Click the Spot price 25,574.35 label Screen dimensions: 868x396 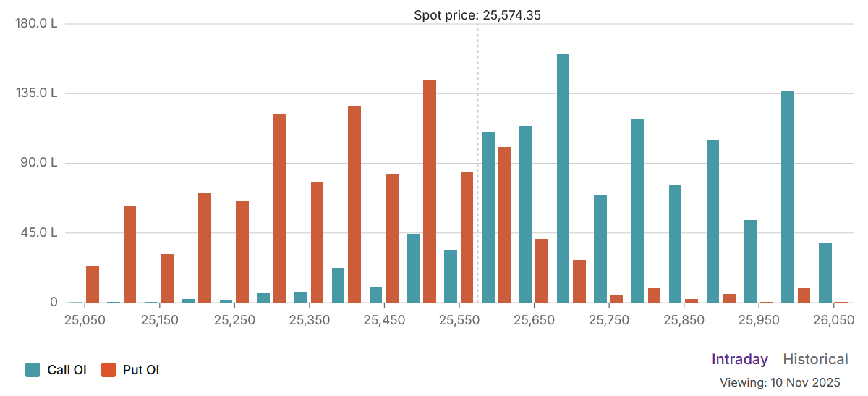[477, 14]
